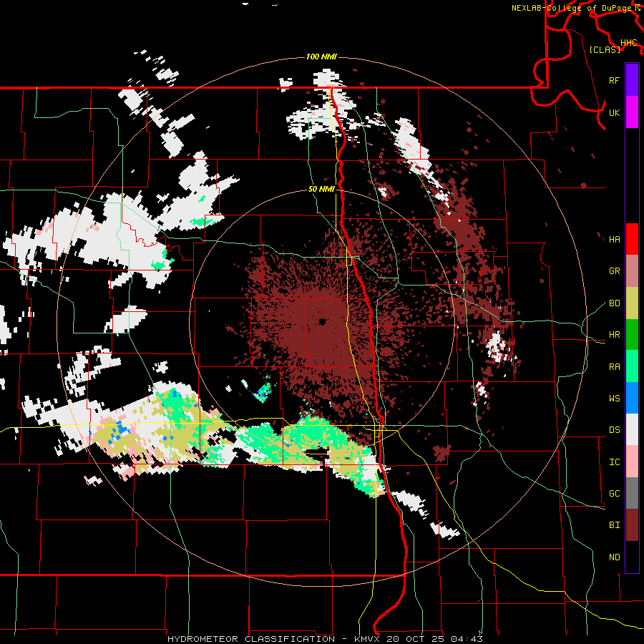Click the magenta UK legend color swatch

click(x=632, y=112)
